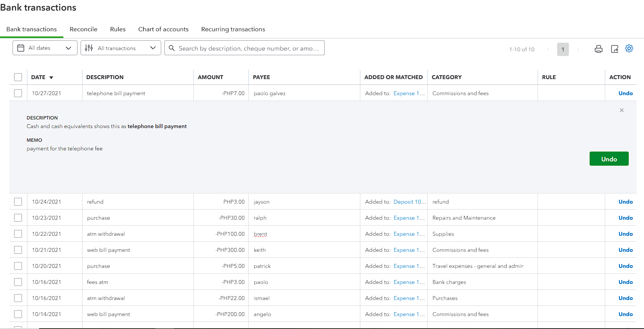Open the Deposit link for the refund row
Viewport: 644px width, 329px height.
410,202
